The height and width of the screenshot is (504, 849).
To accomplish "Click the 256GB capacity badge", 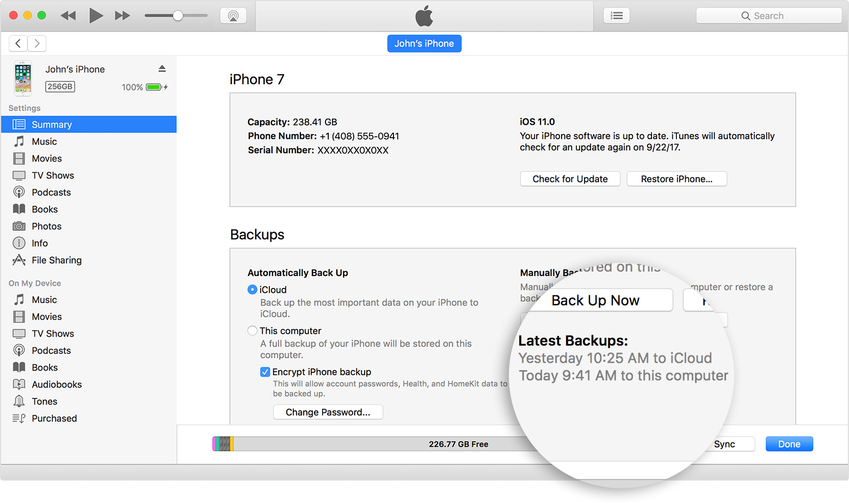I will click(60, 87).
